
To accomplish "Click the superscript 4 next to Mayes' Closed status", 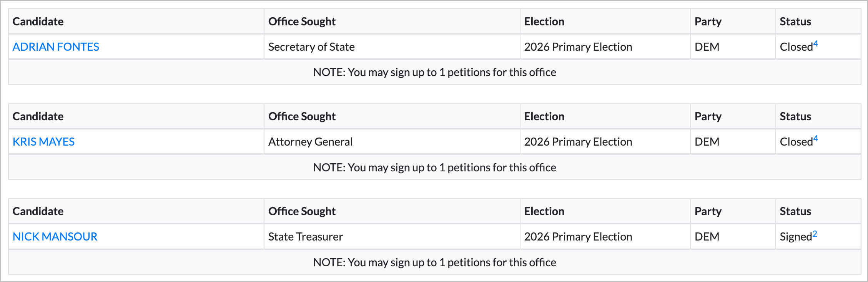I will click(x=815, y=137).
